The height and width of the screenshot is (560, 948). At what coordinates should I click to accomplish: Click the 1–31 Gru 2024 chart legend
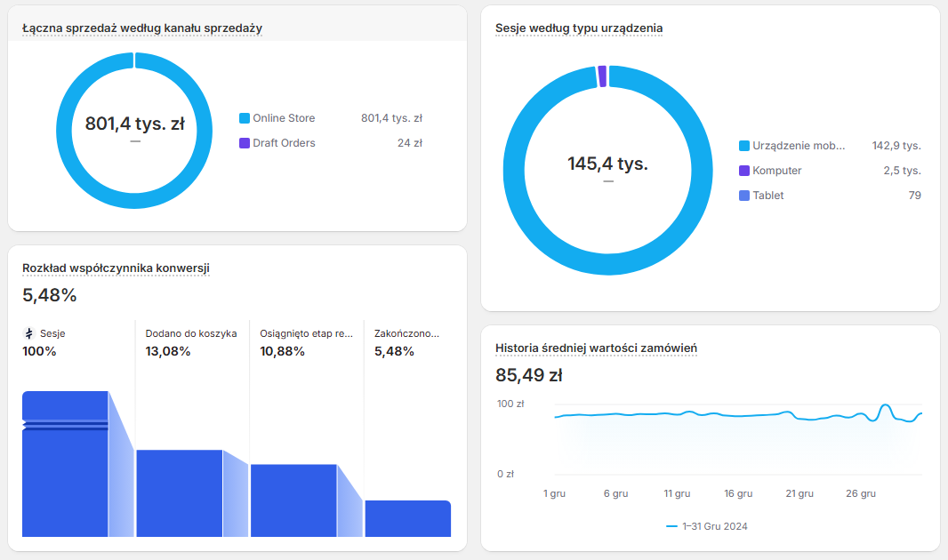(x=707, y=526)
